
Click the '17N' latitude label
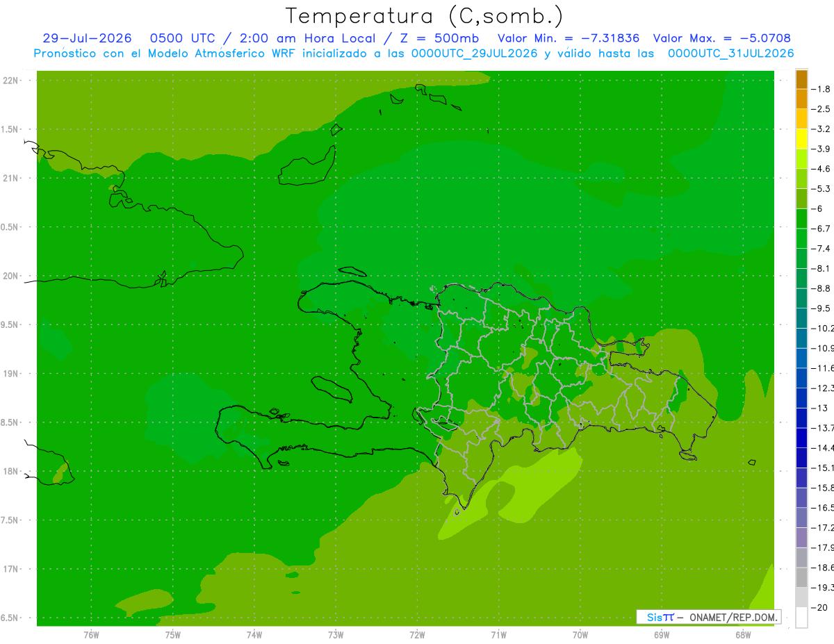pos(10,569)
